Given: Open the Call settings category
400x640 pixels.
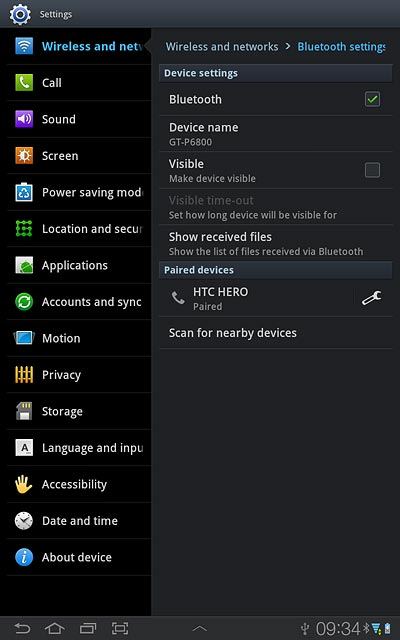Looking at the screenshot, I should coord(79,83).
